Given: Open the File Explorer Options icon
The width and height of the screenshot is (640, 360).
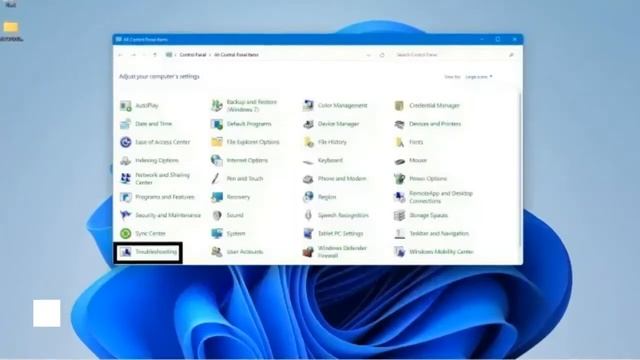Looking at the screenshot, I should (x=217, y=142).
